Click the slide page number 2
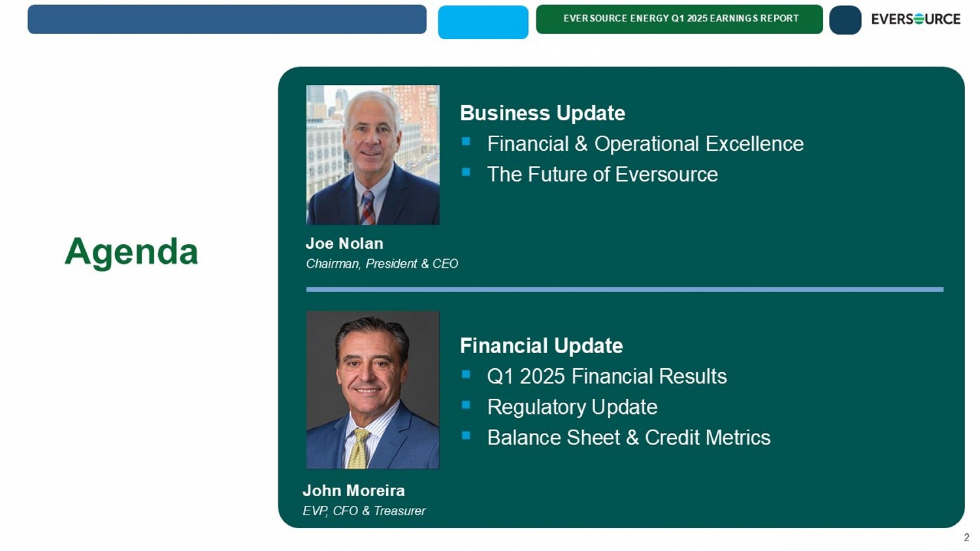The image size is (980, 551). [966, 538]
